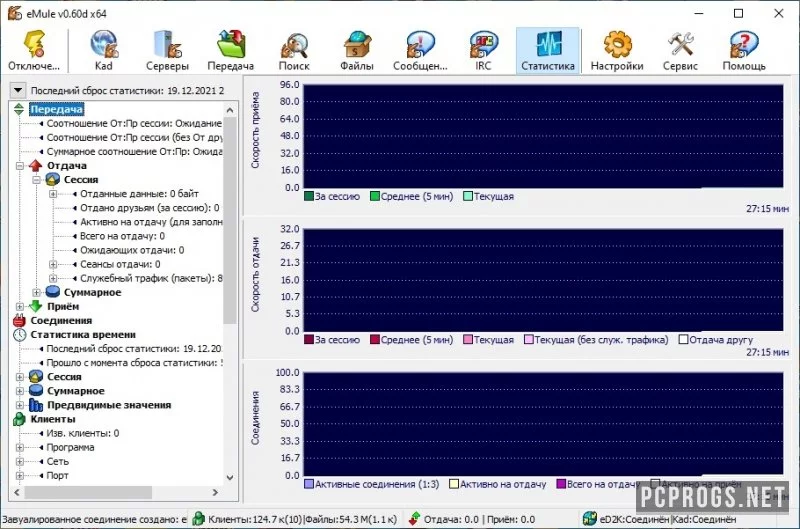The image size is (800, 529).
Task: Open the Файлы (Shared files) page
Action: coord(357,50)
